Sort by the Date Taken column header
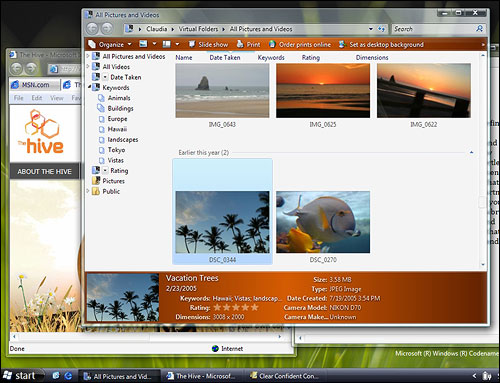The width and height of the screenshot is (500, 383). [225, 58]
